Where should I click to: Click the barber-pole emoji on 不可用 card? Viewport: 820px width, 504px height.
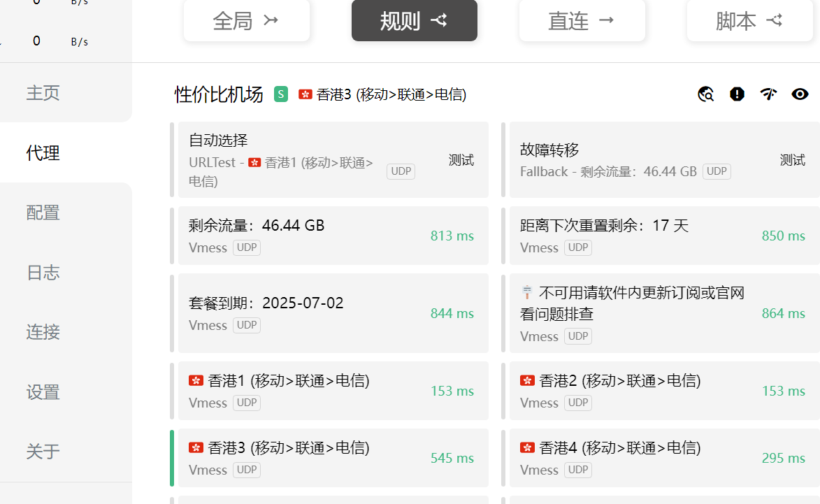527,292
